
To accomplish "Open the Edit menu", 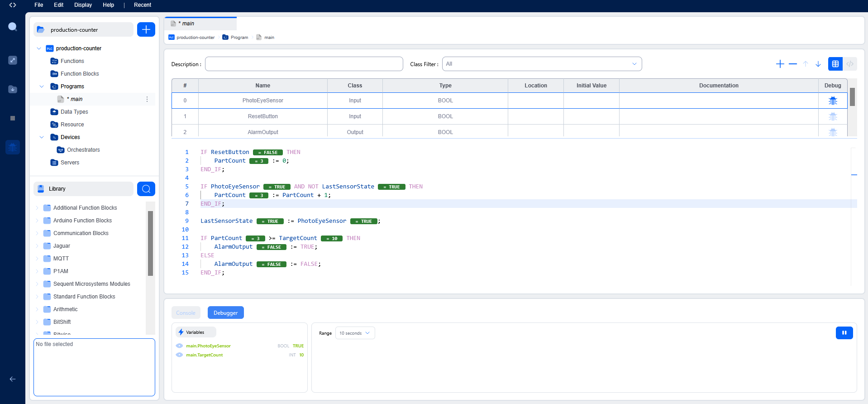I will [x=59, y=5].
